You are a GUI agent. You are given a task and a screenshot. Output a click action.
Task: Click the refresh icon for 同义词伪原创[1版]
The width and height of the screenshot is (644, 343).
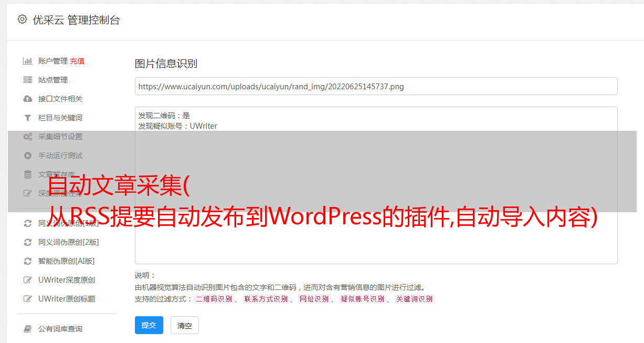point(28,223)
